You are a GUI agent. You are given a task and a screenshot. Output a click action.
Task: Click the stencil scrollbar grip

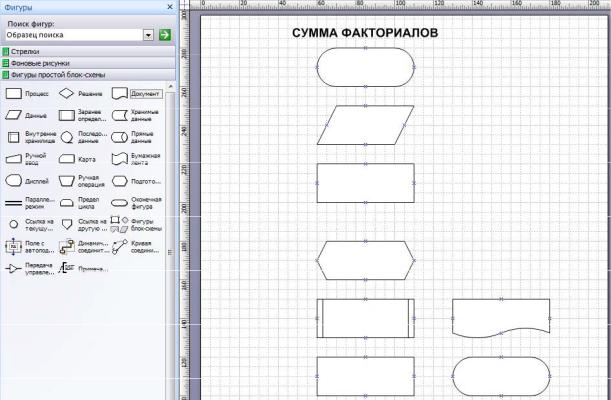(170, 252)
